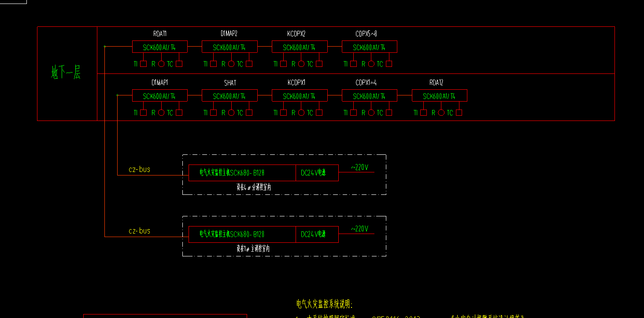The width and height of the screenshot is (644, 318).
Task: Click the SCK600A1/T4 box under SHAT
Action: tap(229, 96)
